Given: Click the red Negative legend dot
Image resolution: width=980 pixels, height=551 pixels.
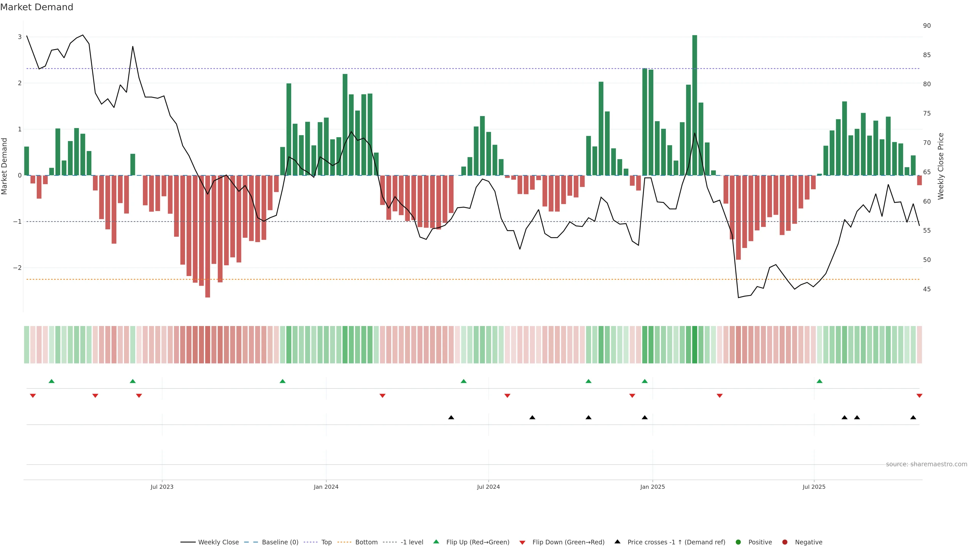Looking at the screenshot, I should (785, 542).
